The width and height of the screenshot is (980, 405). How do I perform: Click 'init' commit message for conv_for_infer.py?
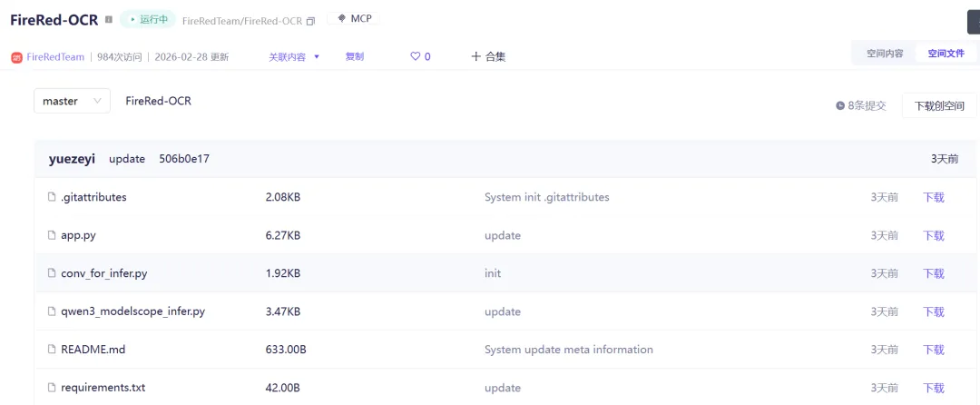pyautogui.click(x=493, y=273)
